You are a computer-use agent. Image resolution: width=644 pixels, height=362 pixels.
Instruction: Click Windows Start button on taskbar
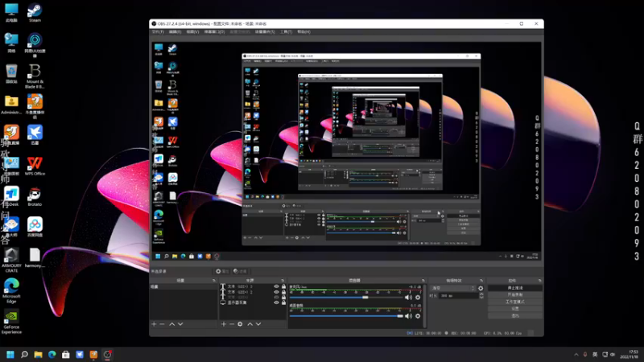pyautogui.click(x=10, y=354)
